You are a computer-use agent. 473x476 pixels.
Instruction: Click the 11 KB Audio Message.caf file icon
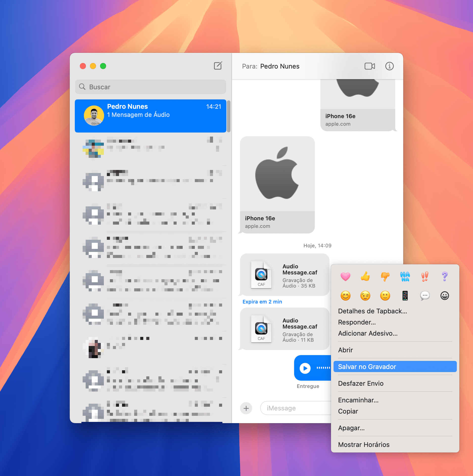261,329
